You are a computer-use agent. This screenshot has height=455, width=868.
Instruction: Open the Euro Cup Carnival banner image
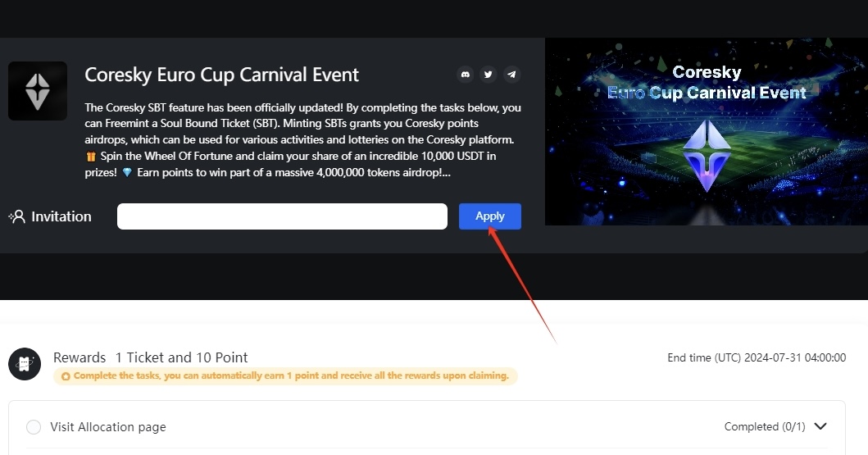pos(707,131)
